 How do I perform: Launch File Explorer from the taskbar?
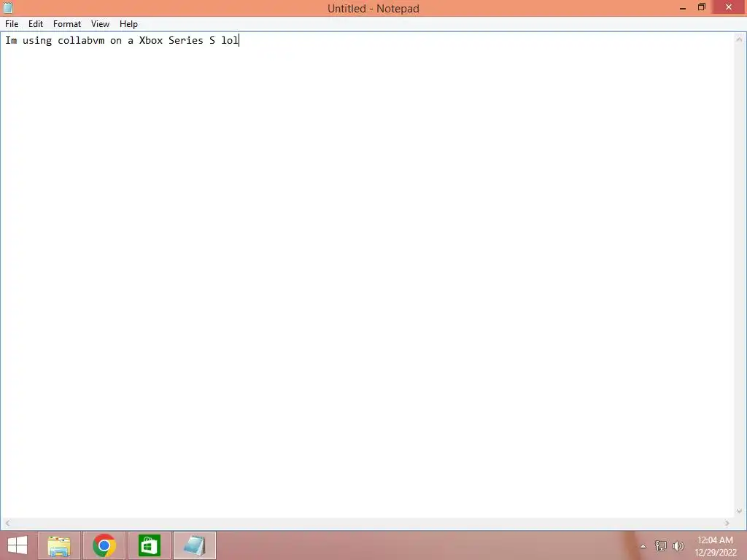point(59,545)
